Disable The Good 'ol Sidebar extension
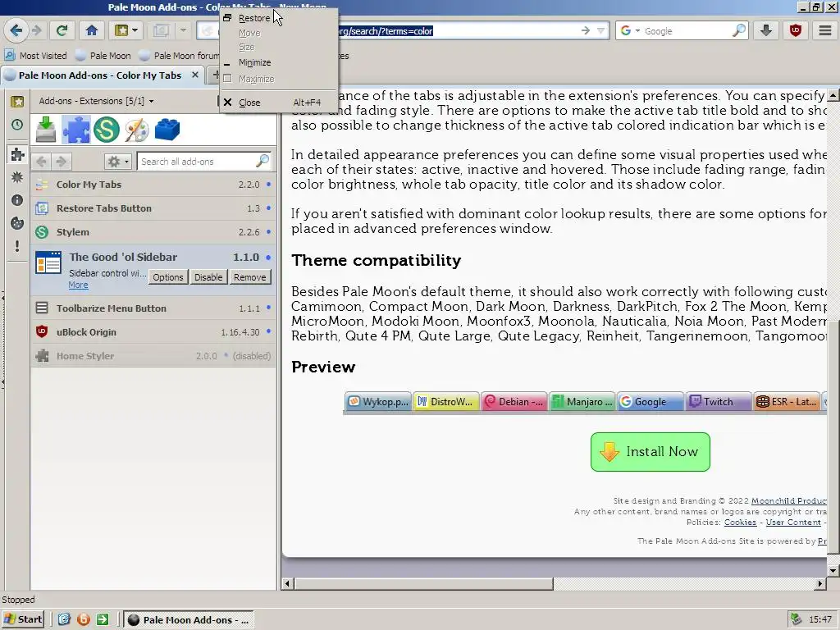840x630 pixels. click(x=208, y=277)
